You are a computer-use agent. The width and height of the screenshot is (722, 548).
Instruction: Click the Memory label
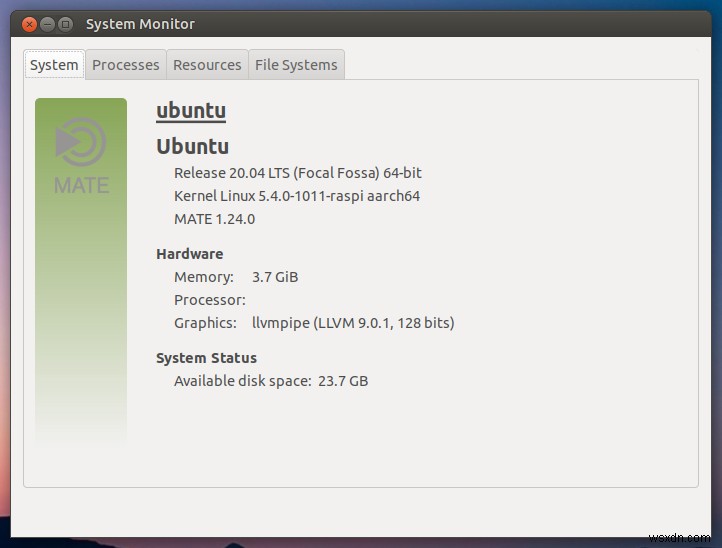coord(204,277)
